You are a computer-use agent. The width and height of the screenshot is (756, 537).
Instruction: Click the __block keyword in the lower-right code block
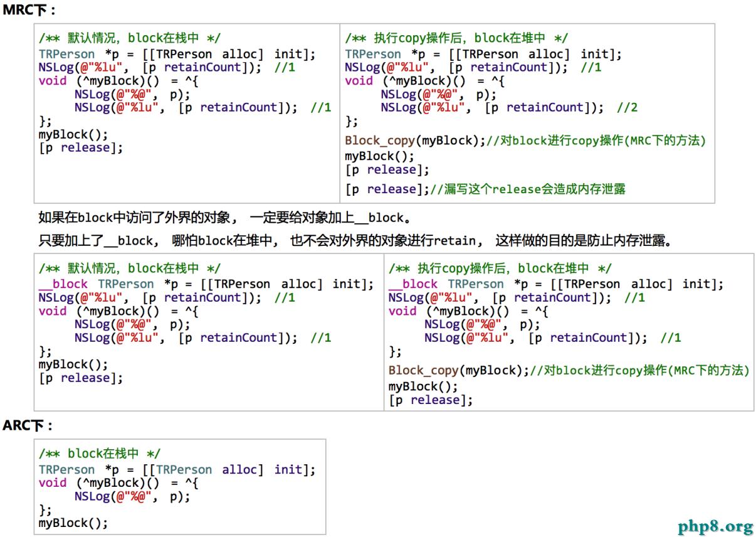412,284
